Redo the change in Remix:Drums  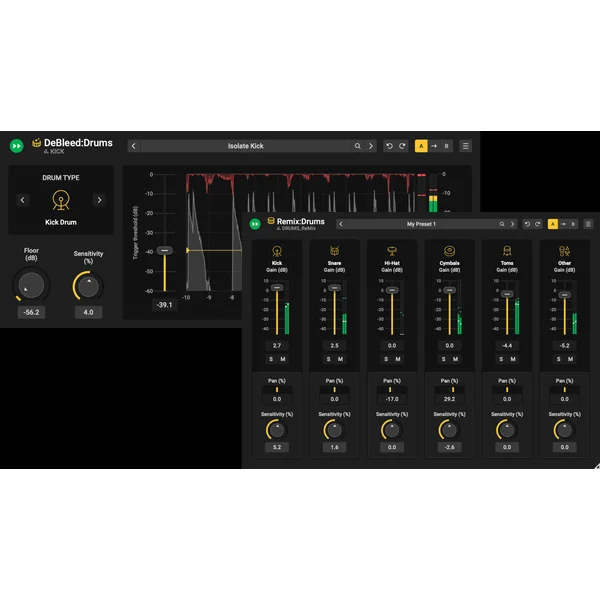point(538,224)
